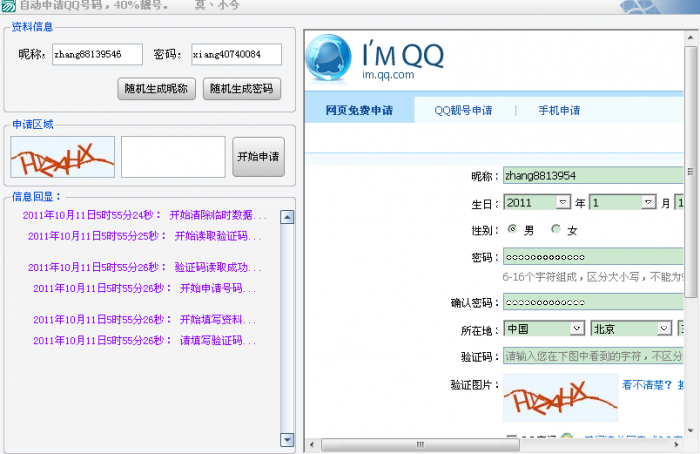The width and height of the screenshot is (700, 454).
Task: Click browser vertical scroll up arrow
Action: click(x=691, y=38)
